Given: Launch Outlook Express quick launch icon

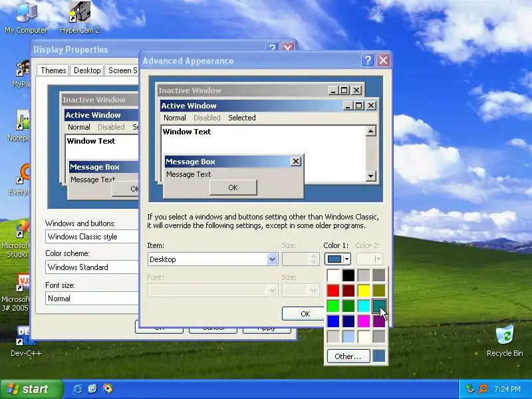Looking at the screenshot, I should click(92, 388).
